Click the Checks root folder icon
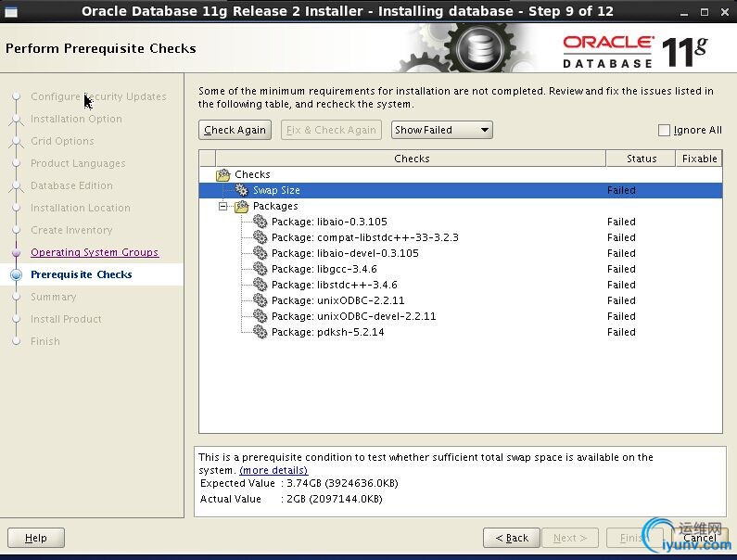 [222, 174]
